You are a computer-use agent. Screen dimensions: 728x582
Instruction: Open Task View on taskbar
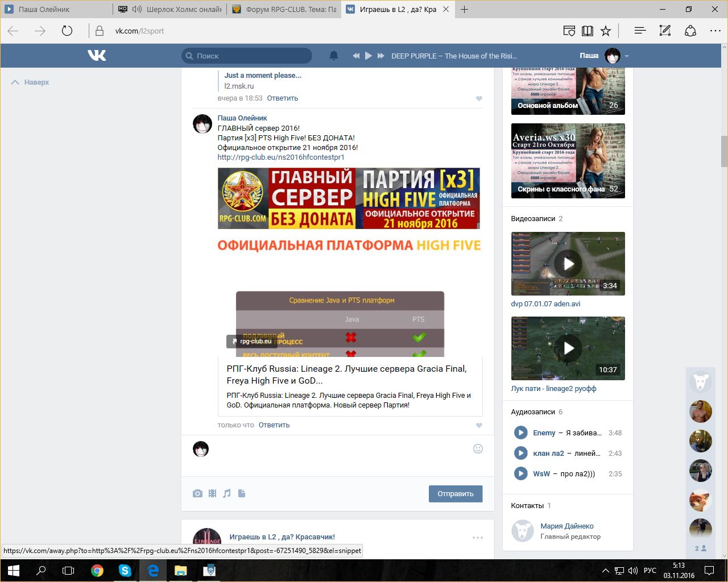pyautogui.click(x=68, y=570)
